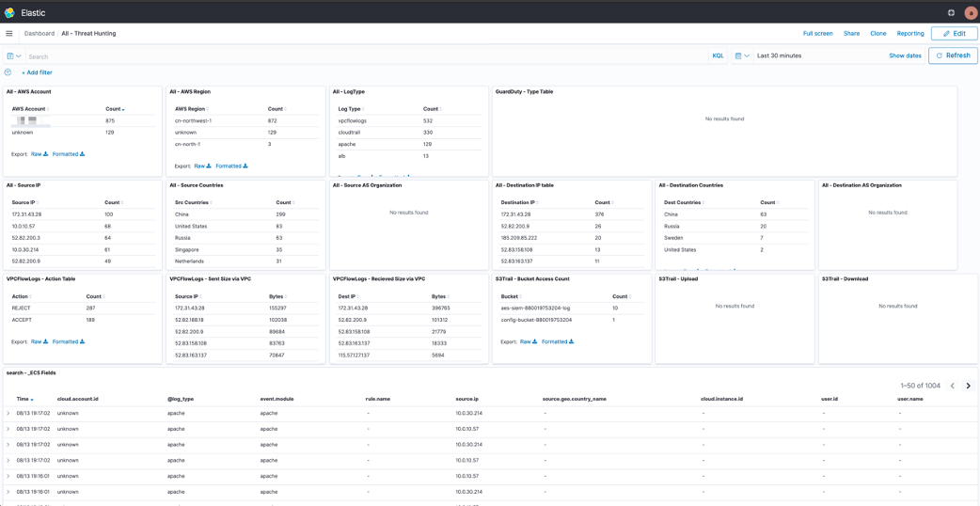Sort ECS Fields table by Time
Viewport: 980px width, 506px height.
(x=25, y=398)
